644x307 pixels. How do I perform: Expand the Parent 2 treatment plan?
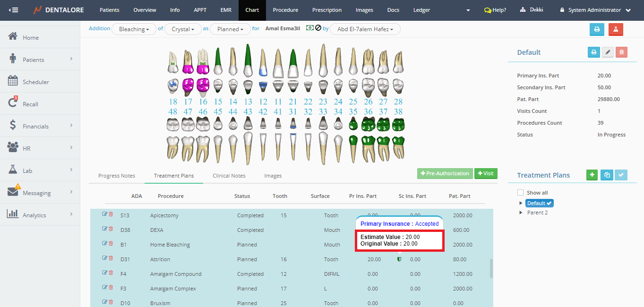tap(521, 213)
